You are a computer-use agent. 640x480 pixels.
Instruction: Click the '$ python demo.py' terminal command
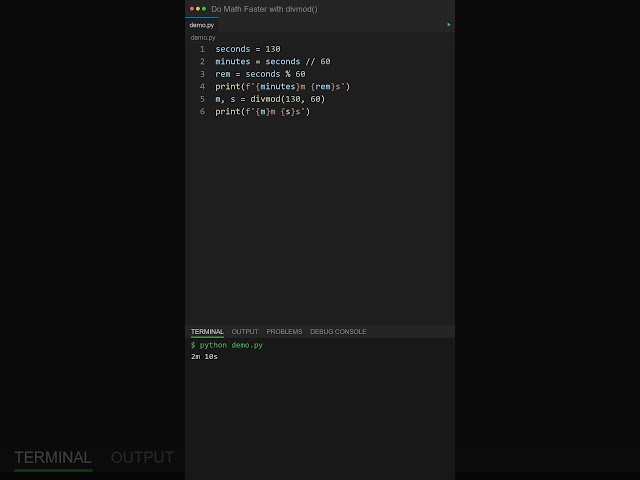[227, 345]
